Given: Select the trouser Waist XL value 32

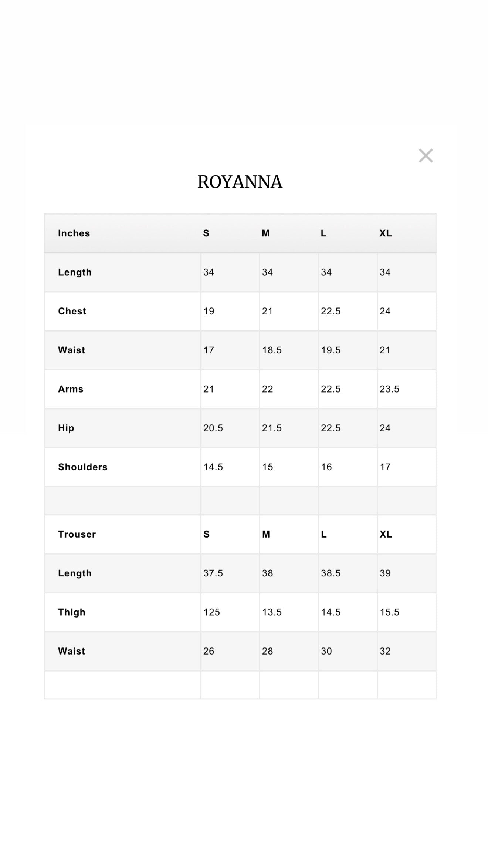Looking at the screenshot, I should pos(385,651).
